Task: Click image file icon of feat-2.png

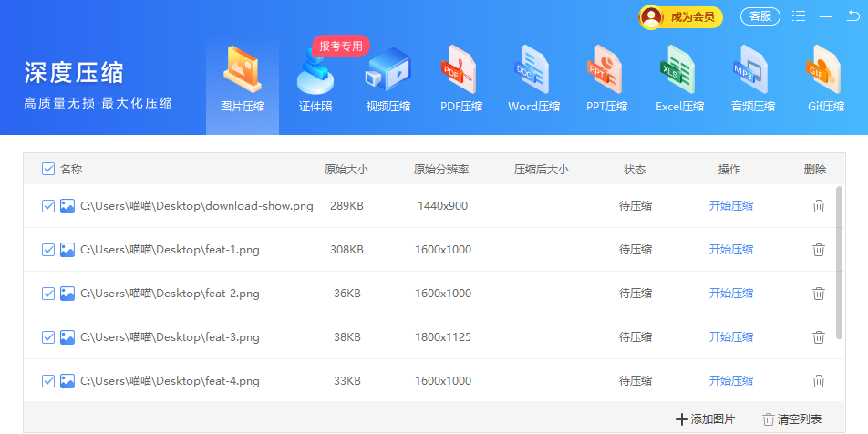Action: click(x=67, y=294)
